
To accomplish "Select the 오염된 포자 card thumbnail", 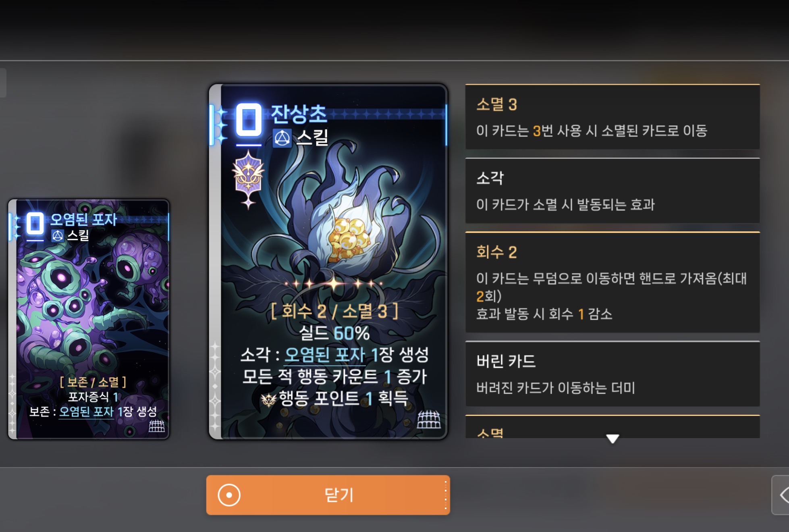I will pos(89,319).
